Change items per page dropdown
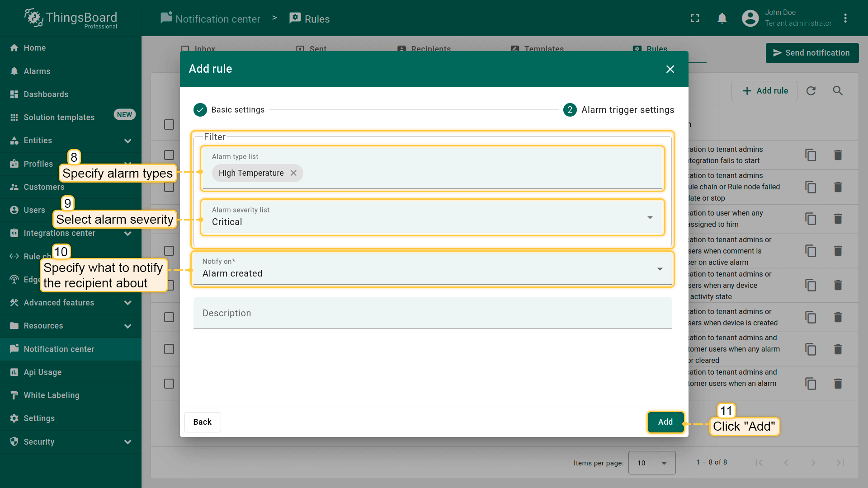This screenshot has width=868, height=488. [651, 463]
